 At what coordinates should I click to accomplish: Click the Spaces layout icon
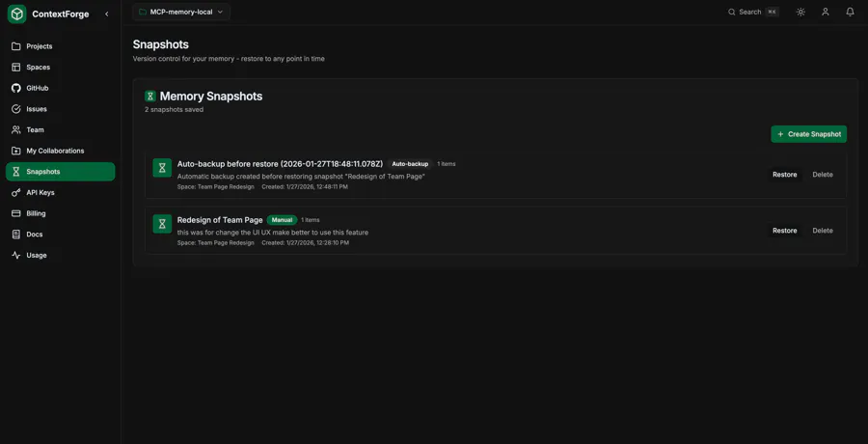point(16,67)
